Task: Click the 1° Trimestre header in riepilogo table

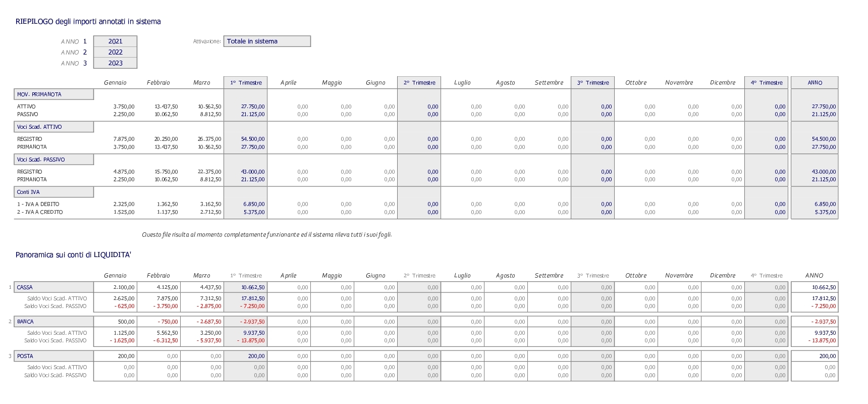Action: 246,83
